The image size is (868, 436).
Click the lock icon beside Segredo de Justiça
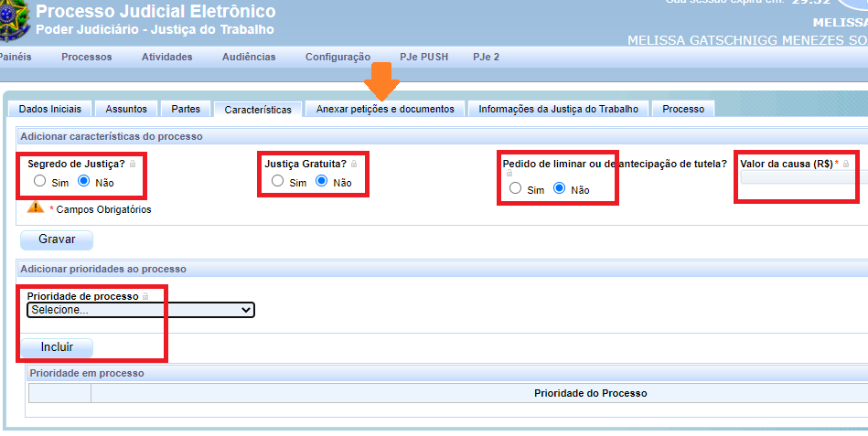pyautogui.click(x=134, y=164)
